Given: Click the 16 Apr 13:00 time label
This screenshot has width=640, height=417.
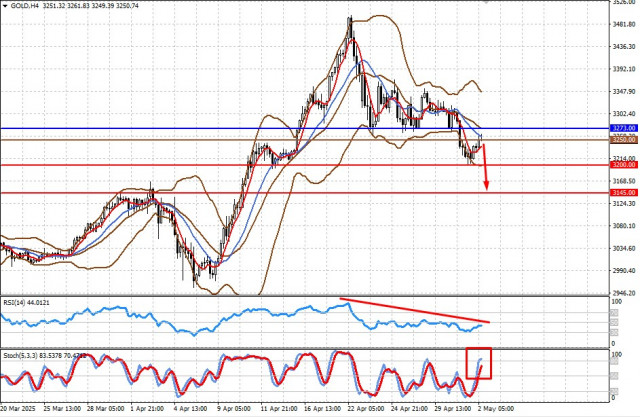Looking at the screenshot, I should (x=323, y=408).
